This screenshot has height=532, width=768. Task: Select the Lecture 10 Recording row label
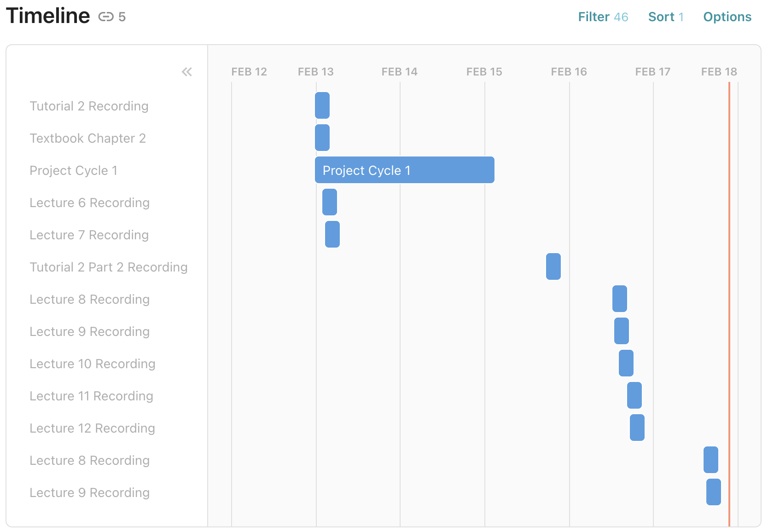92,364
